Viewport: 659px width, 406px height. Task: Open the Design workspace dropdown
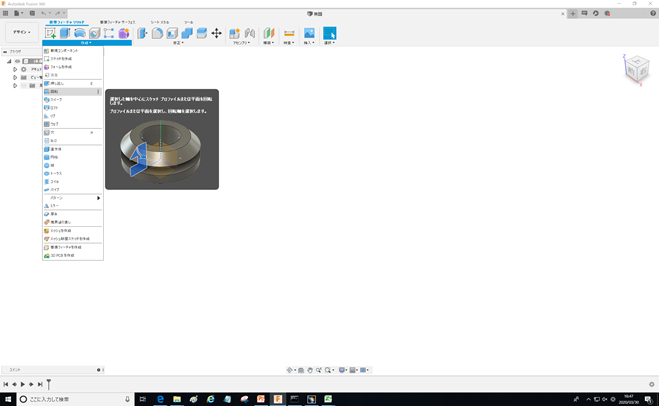[x=22, y=32]
